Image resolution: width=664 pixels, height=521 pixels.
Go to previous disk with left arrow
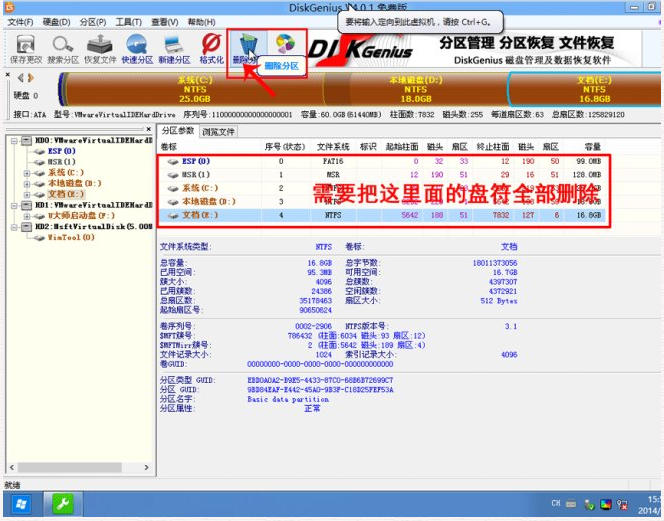pos(20,78)
